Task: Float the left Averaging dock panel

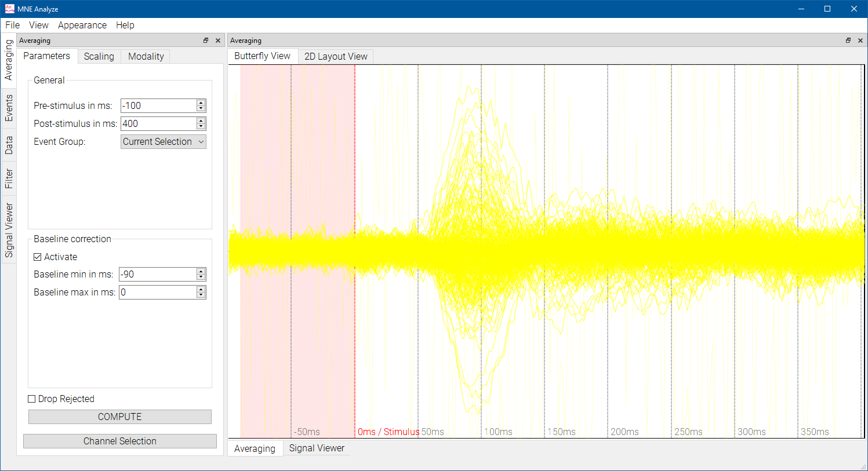Action: (x=206, y=41)
